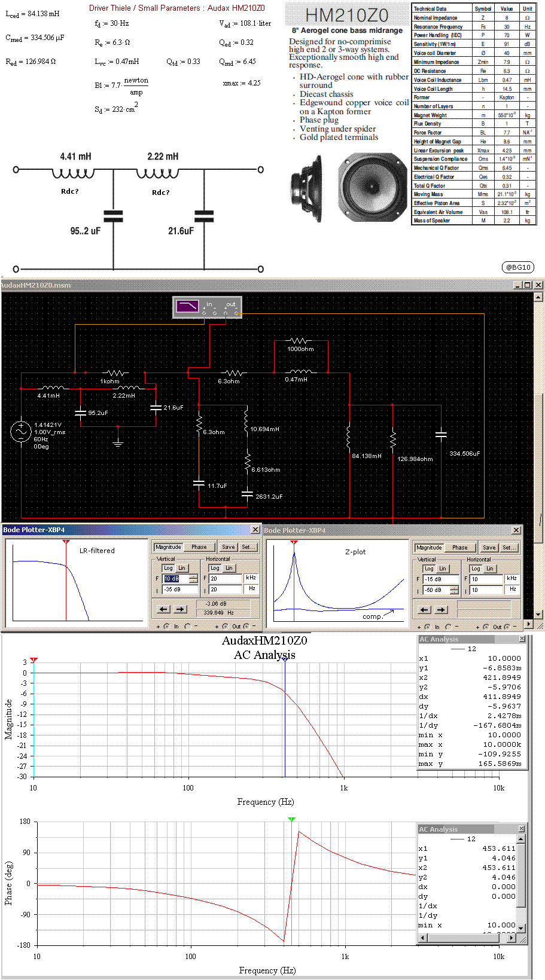This screenshot has height=980, width=545.
Task: Switch Z-plot plotter to Magnitude mode
Action: coord(429,548)
